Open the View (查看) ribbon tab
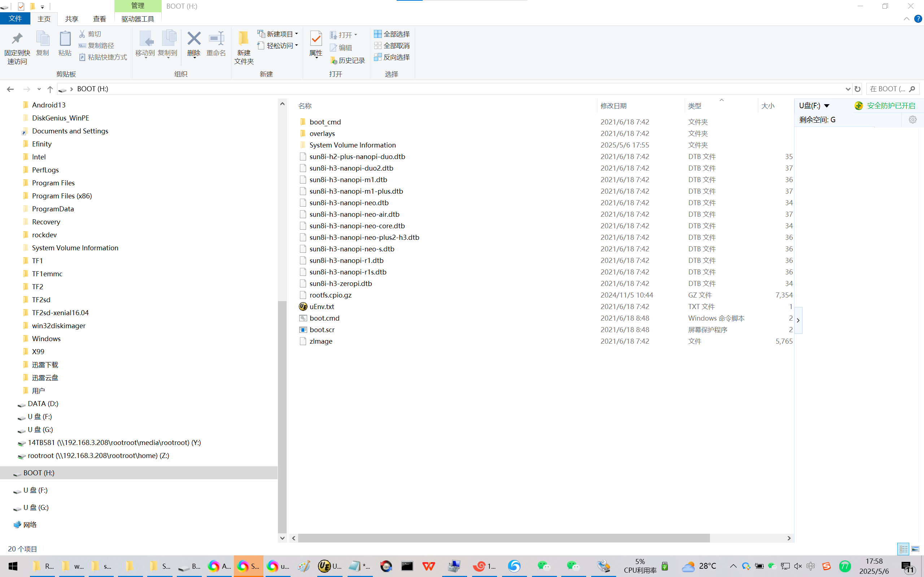This screenshot has width=924, height=577. tap(99, 19)
